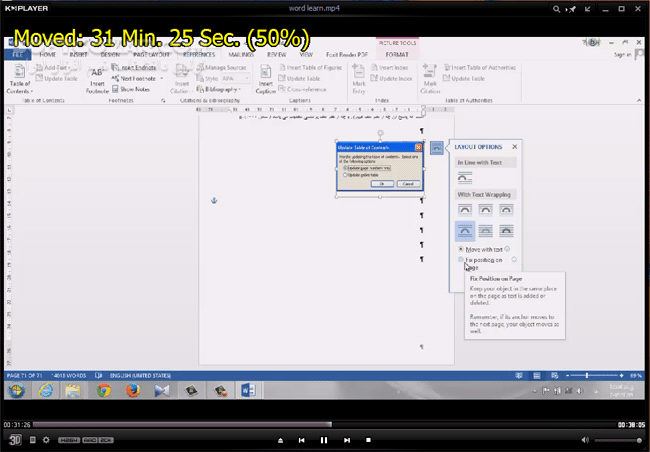650x452 pixels.
Task: Open the KMPlayer settings gear icon
Action: point(46,440)
